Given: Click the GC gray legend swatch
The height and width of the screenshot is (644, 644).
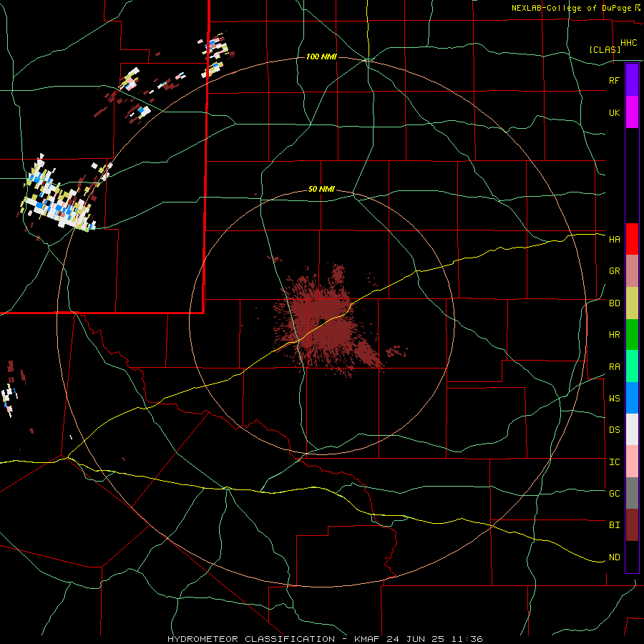Looking at the screenshot, I should [632, 493].
